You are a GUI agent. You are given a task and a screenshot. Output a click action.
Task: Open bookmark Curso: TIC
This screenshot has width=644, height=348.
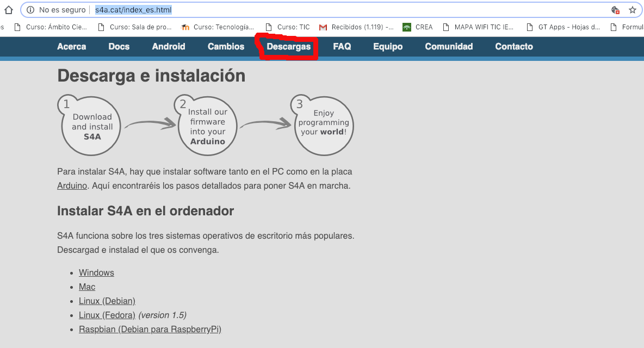click(288, 27)
